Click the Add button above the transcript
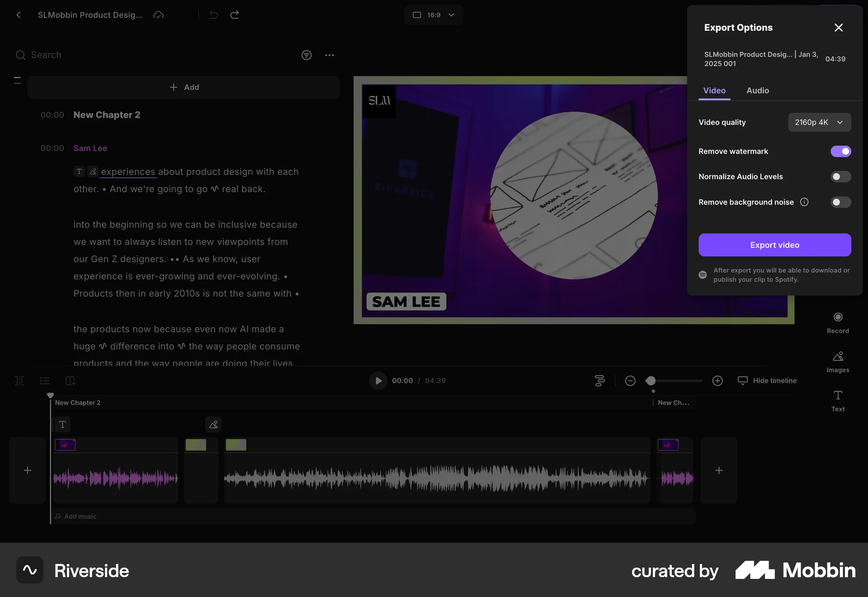Viewport: 868px width, 597px height. 184,87
